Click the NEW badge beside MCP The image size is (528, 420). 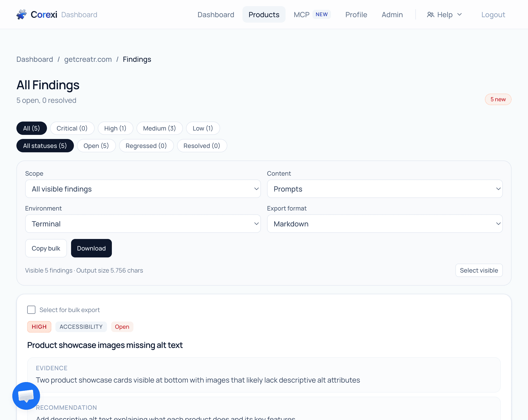pyautogui.click(x=322, y=14)
